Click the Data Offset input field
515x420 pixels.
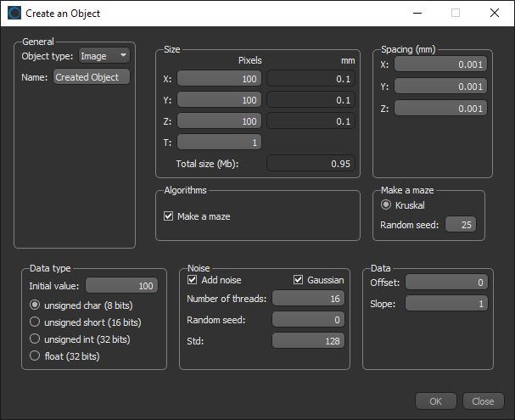447,282
